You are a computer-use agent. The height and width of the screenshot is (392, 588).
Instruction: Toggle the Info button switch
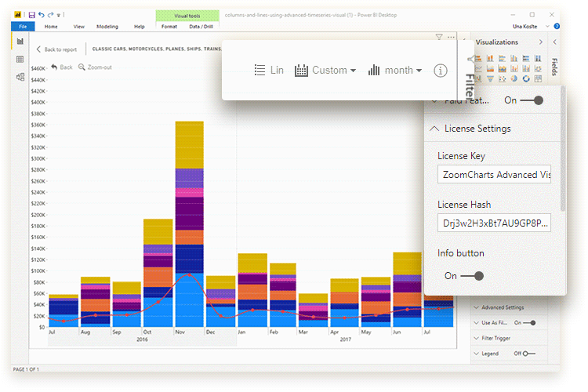(x=472, y=276)
